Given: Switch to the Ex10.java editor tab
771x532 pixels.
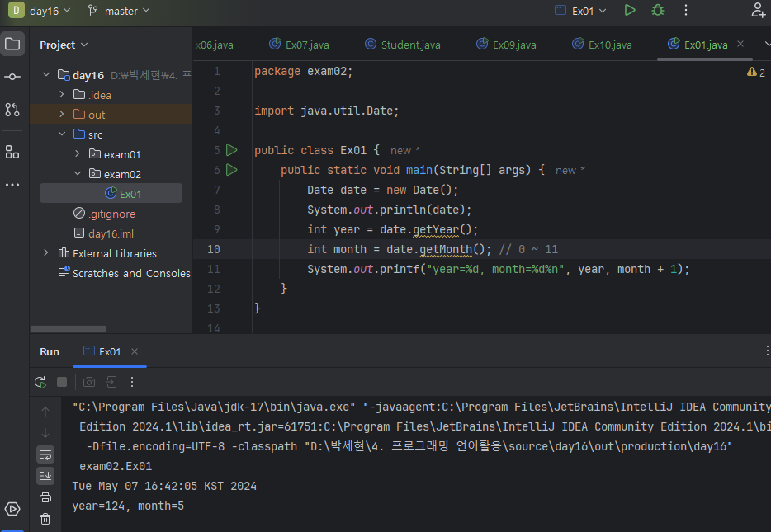Looking at the screenshot, I should (x=600, y=45).
